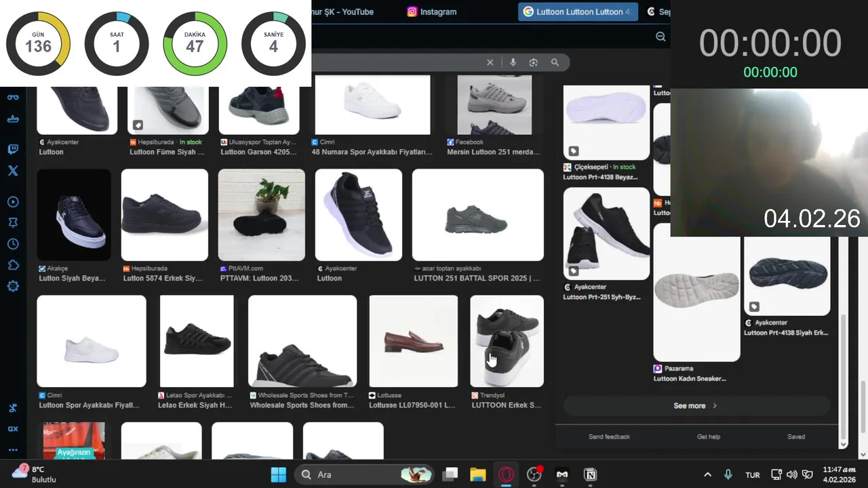Open the Saved link

click(796, 436)
